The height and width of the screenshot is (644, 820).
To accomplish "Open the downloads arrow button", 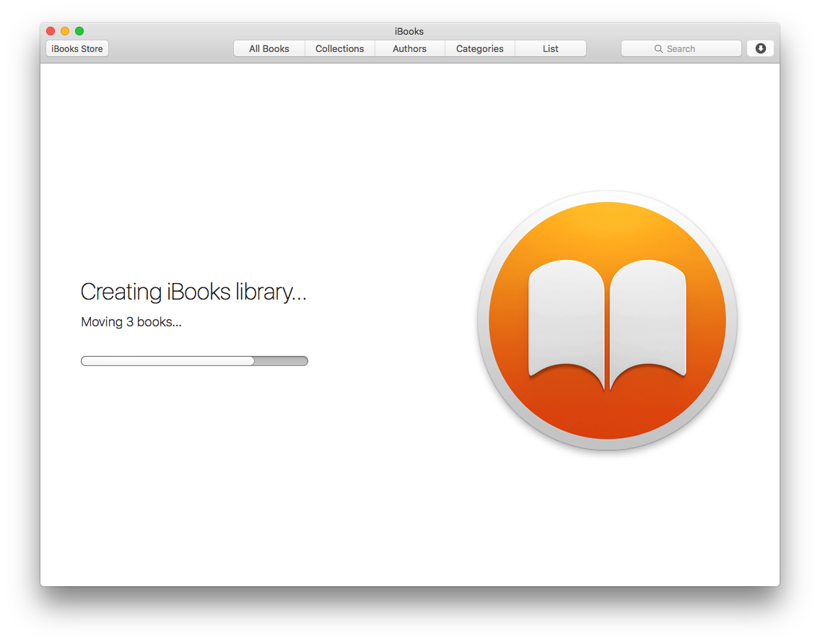I will (760, 48).
